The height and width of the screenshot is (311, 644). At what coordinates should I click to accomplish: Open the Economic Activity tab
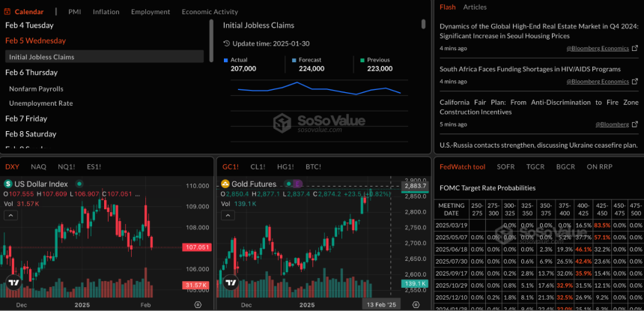click(210, 12)
